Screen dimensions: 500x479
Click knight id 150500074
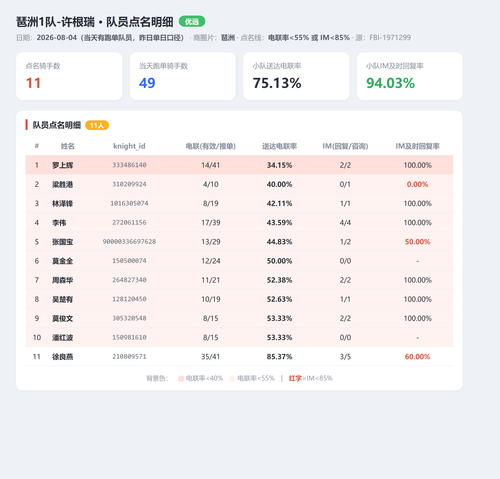[x=129, y=261]
